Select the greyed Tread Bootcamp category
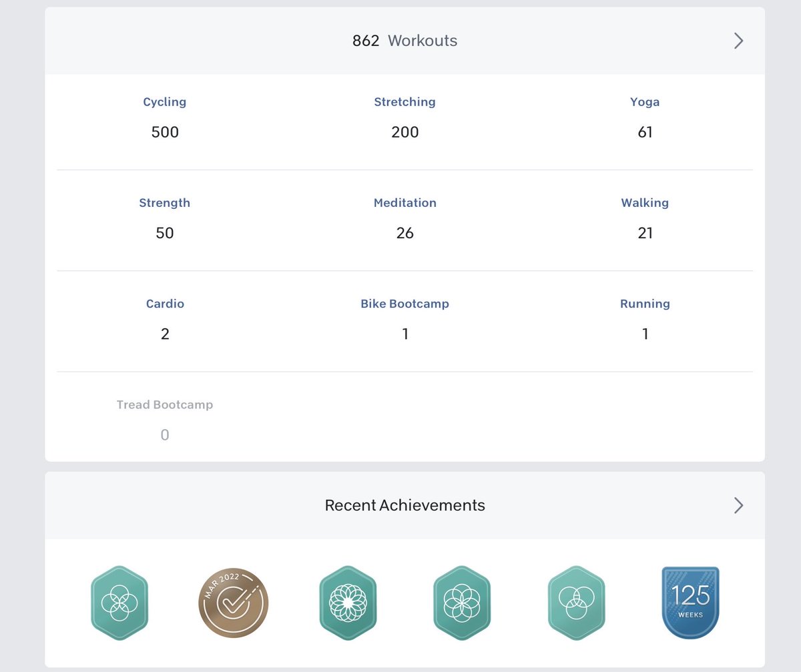This screenshot has height=672, width=801. click(165, 404)
